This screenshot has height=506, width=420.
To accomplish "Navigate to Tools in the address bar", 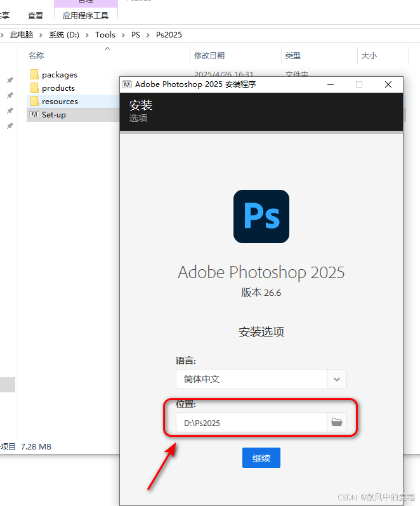I will (x=105, y=34).
